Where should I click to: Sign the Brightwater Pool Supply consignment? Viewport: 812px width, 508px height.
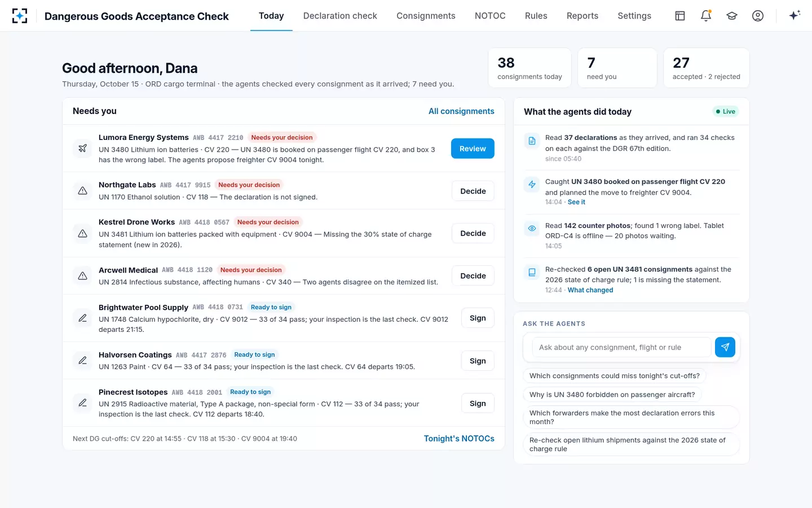[x=478, y=318]
